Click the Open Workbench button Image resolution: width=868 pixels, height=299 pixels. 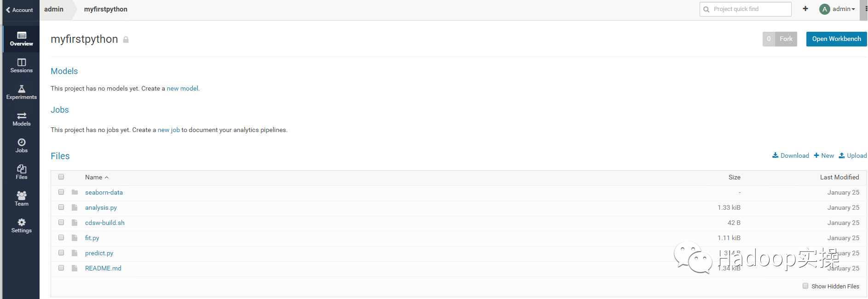(836, 39)
